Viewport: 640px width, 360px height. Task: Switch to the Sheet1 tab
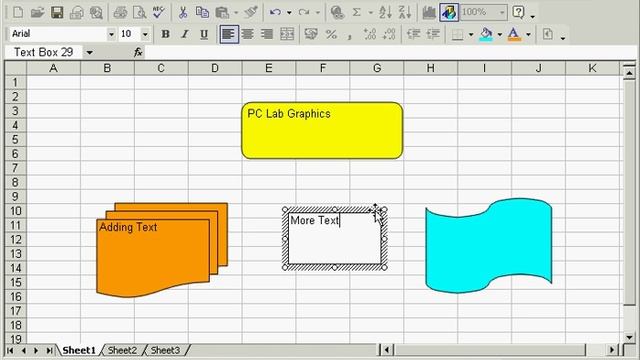79,350
